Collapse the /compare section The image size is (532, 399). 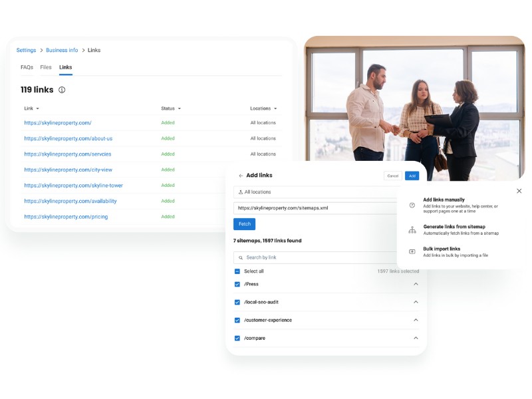416,338
